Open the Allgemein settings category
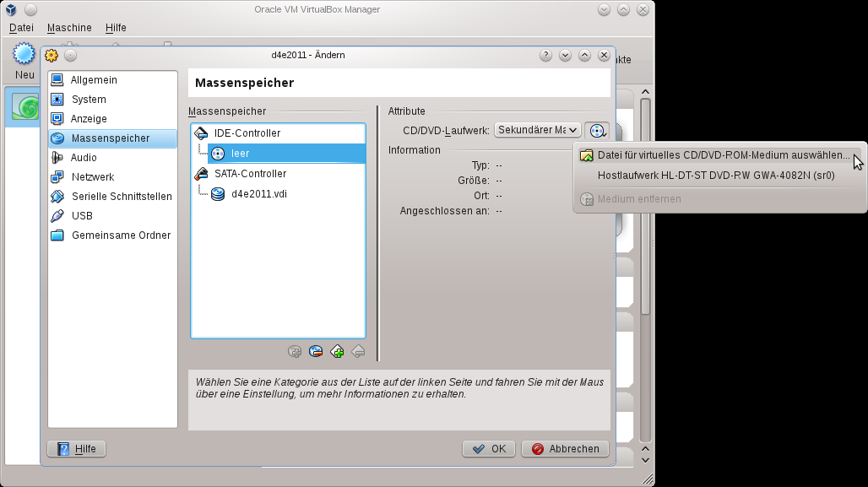868x487 pixels. [x=112, y=79]
